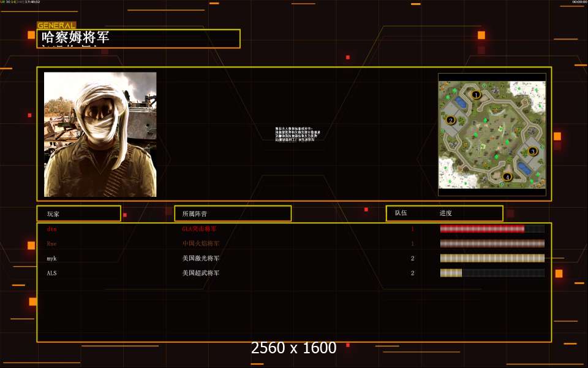Click the 队伍 header label

[401, 213]
